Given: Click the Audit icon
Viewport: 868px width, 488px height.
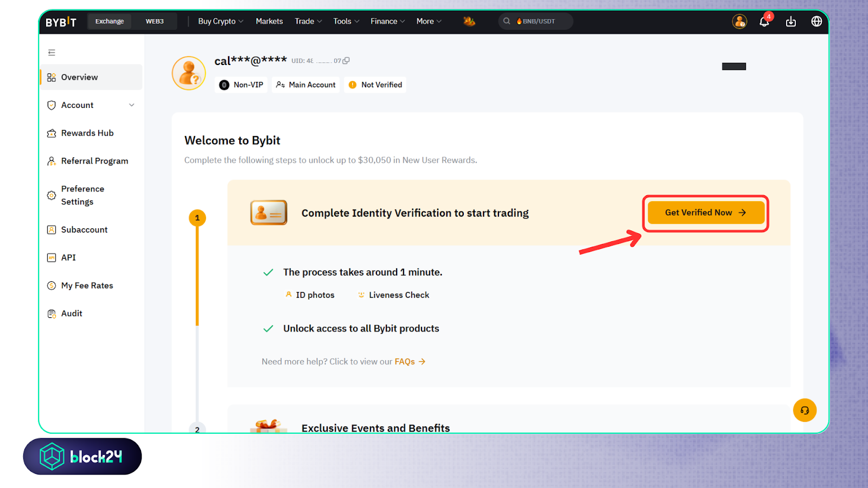Looking at the screenshot, I should click(52, 313).
